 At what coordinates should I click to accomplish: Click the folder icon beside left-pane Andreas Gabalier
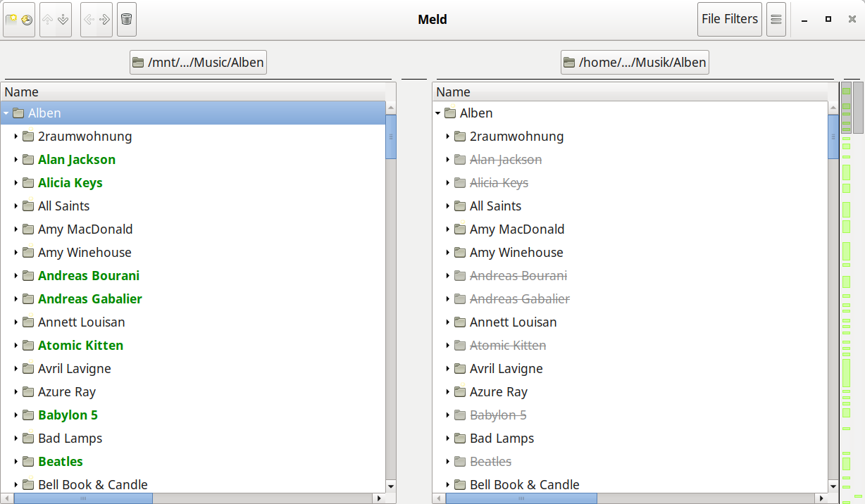click(x=28, y=299)
